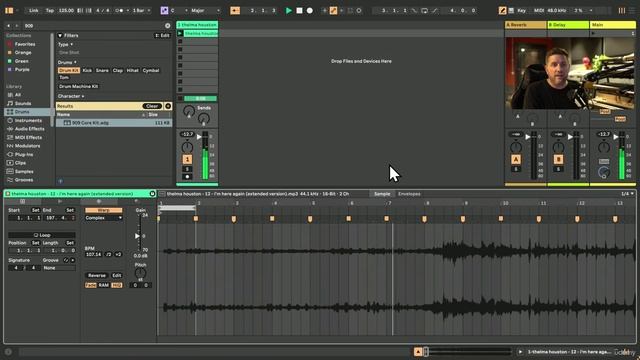640x360 pixels.
Task: Open Audio Effects in the Library sidebar
Action: coord(29,129)
